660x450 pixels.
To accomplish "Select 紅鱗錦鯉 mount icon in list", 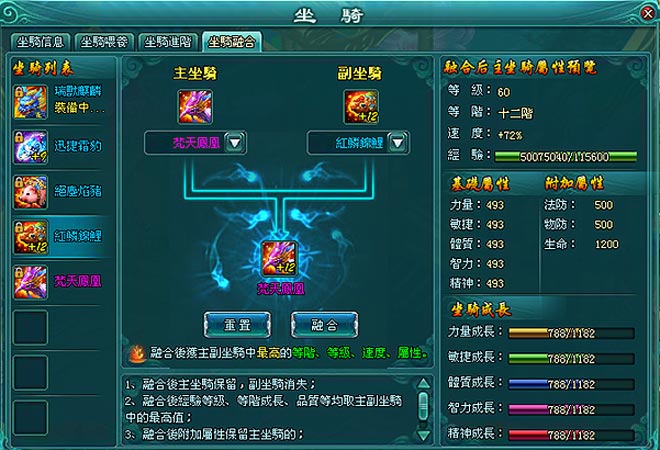I will click(30, 237).
